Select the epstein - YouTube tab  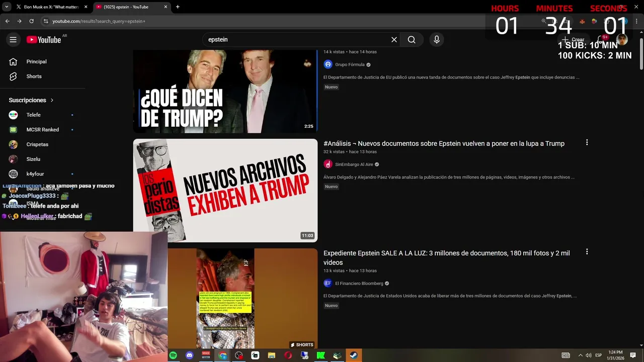point(132,7)
